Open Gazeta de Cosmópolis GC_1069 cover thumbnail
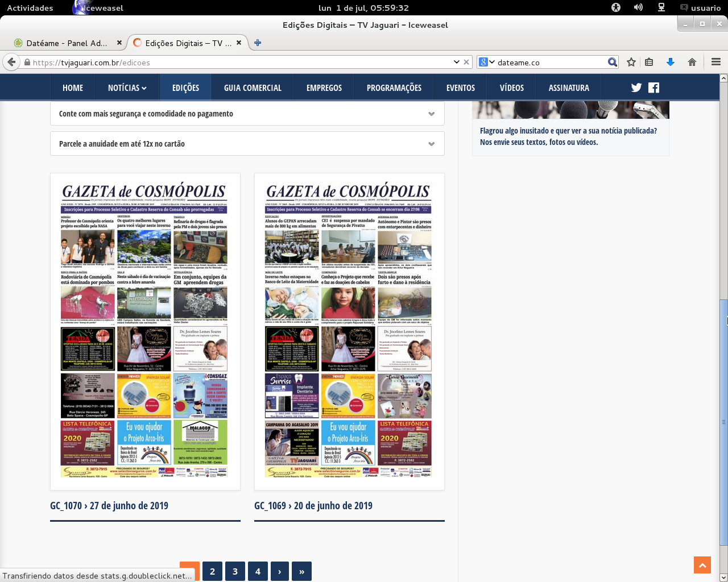The width and height of the screenshot is (728, 582). pyautogui.click(x=349, y=331)
